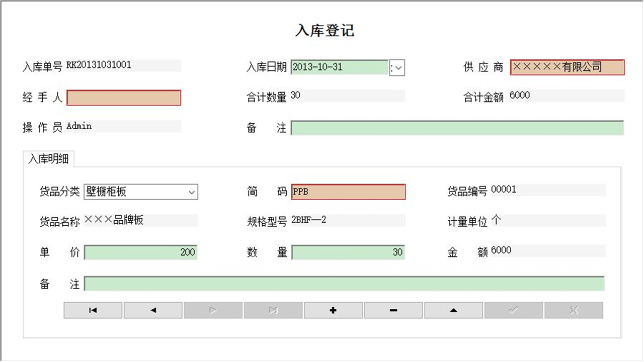The height and width of the screenshot is (362, 644).
Task: Click the 数量 field showing 30
Action: [x=348, y=252]
